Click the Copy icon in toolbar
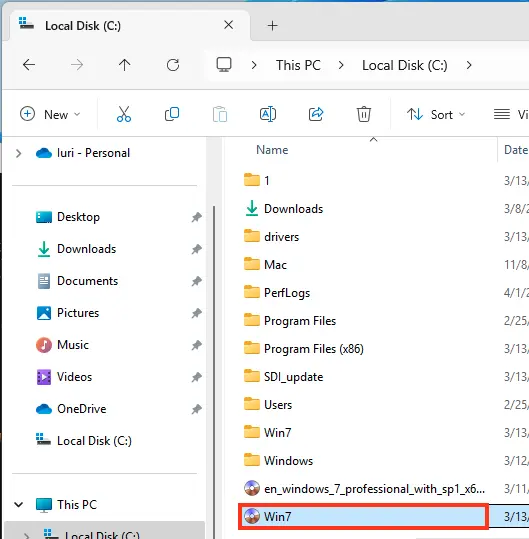529x539 pixels. [172, 114]
